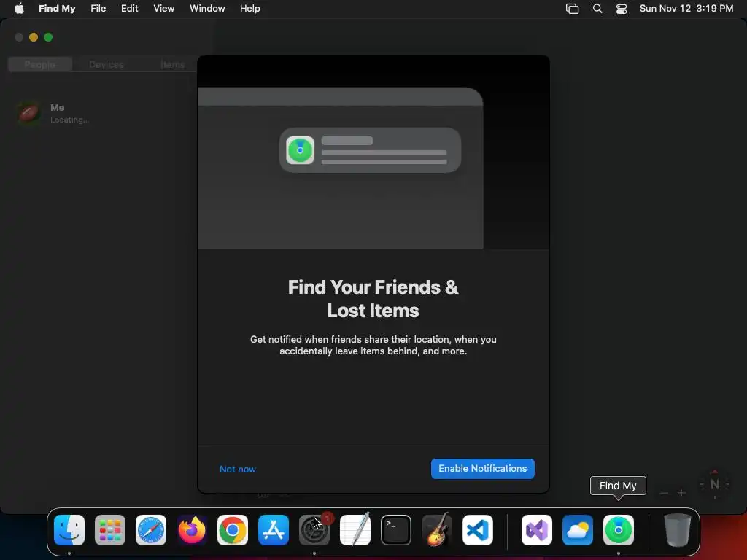This screenshot has width=747, height=560.
Task: Open Control Center in menu bar
Action: coord(622,9)
